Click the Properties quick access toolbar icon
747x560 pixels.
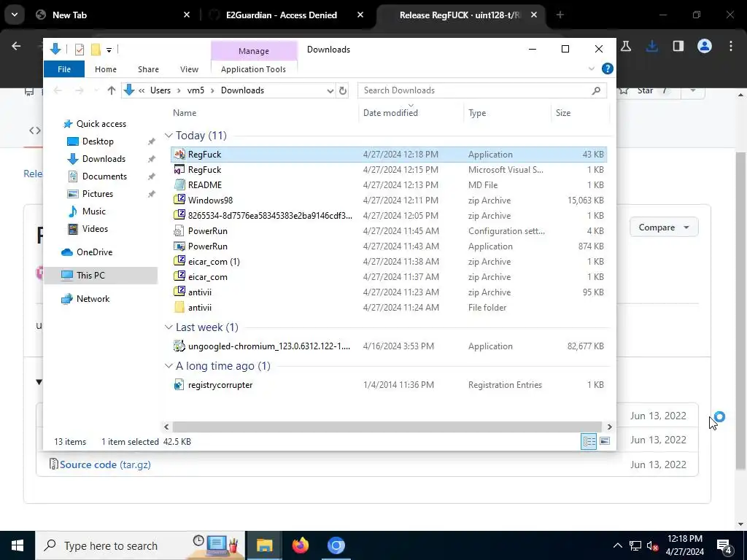click(x=80, y=49)
